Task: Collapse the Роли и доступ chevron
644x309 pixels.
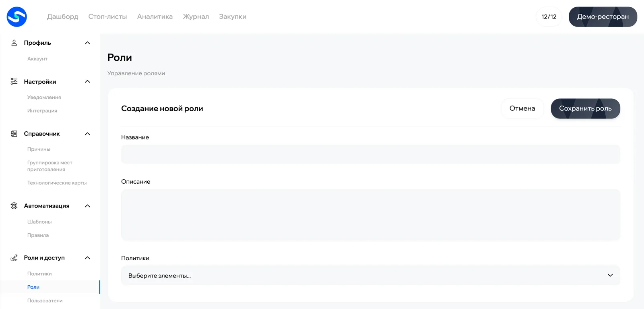Action: coord(87,258)
